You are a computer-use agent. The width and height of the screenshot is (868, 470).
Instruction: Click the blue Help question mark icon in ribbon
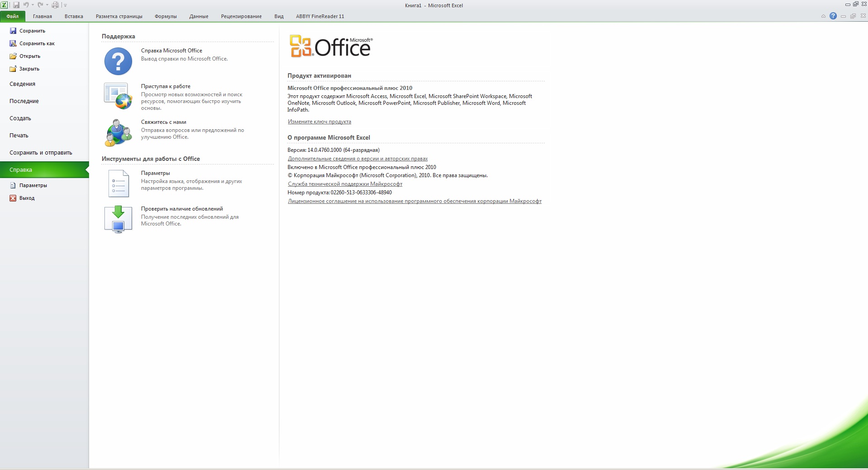[x=833, y=16]
